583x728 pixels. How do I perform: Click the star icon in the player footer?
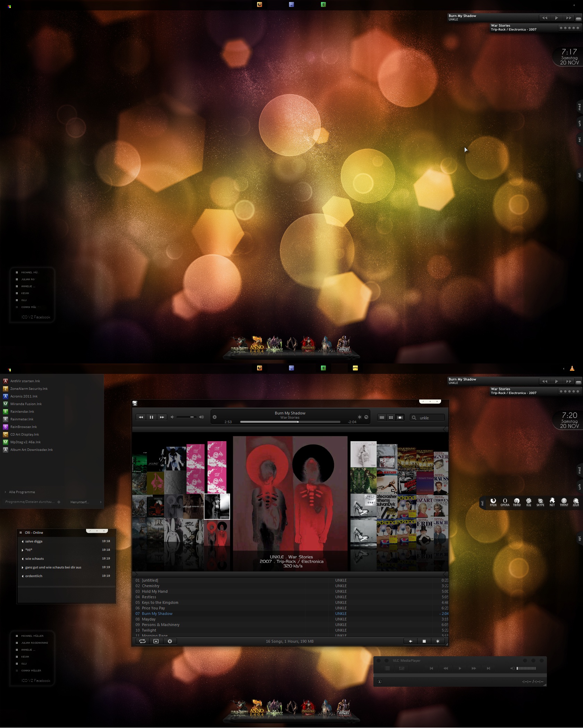click(438, 641)
